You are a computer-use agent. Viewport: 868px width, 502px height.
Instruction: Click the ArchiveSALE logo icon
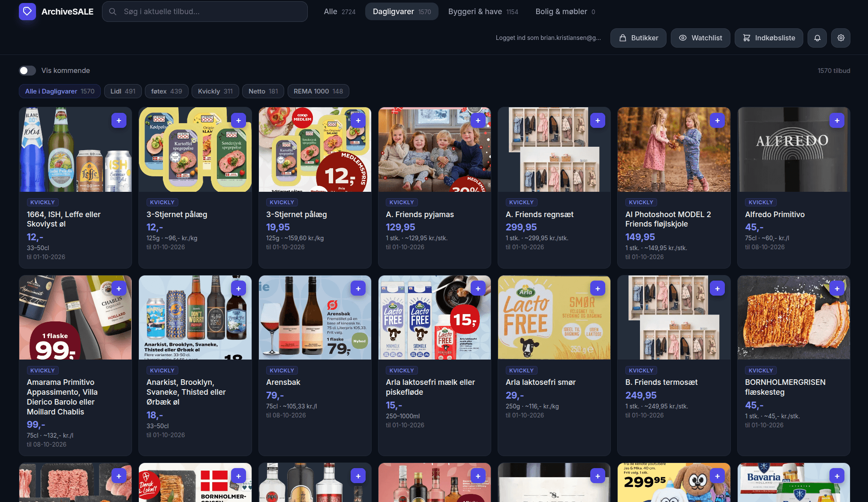pos(27,12)
